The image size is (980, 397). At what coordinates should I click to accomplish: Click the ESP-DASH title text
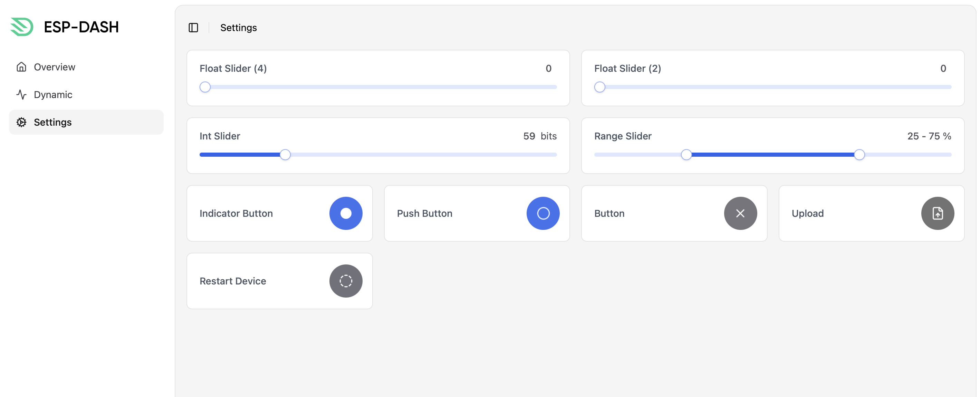coord(81,27)
